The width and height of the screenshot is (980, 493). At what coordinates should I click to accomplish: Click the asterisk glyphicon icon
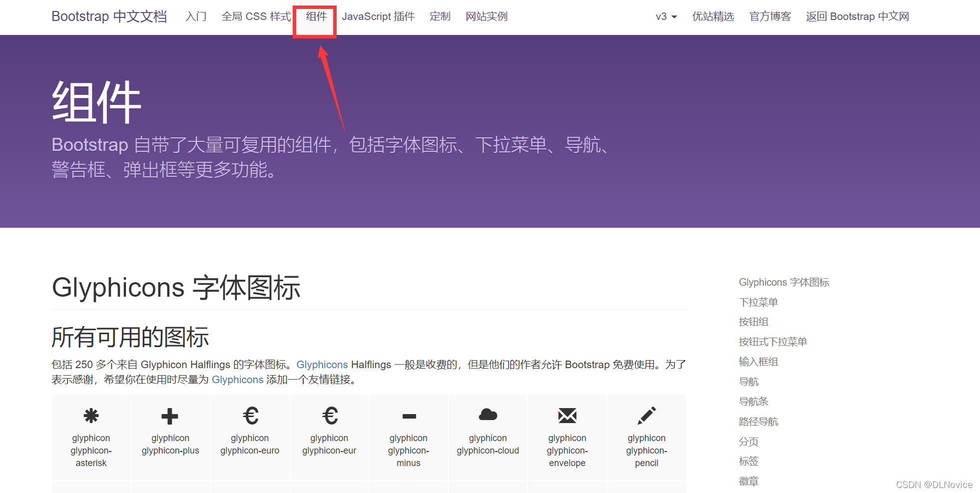[91, 416]
